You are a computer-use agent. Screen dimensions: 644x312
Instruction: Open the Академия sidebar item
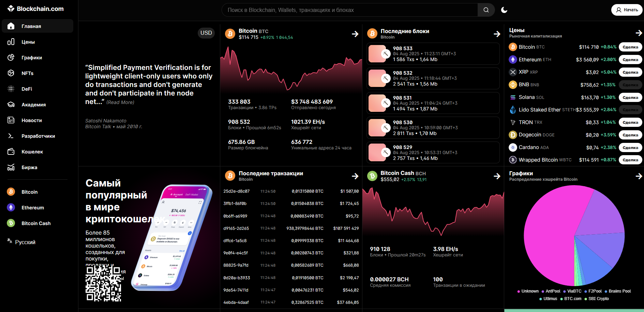coord(38,105)
